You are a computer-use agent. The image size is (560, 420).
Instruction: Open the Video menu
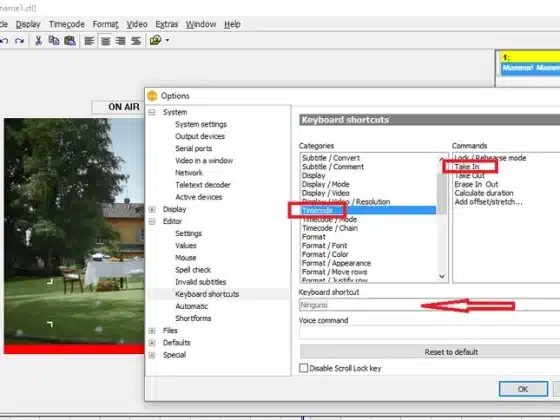(137, 24)
